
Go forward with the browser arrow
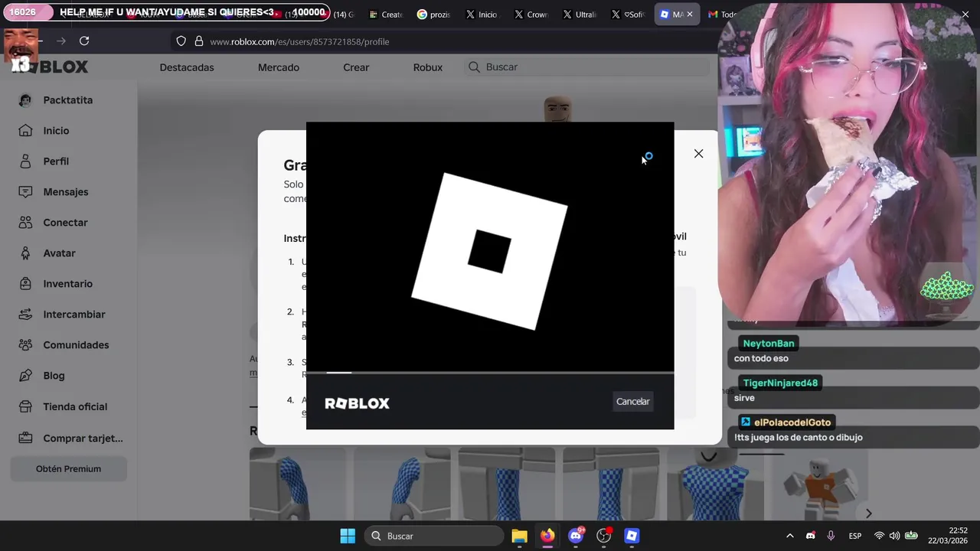[61, 41]
